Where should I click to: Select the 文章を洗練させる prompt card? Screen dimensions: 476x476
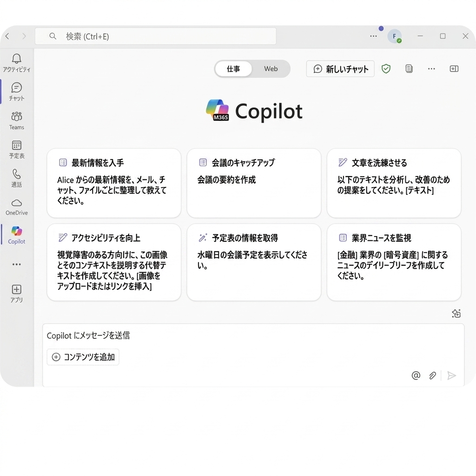(x=394, y=183)
